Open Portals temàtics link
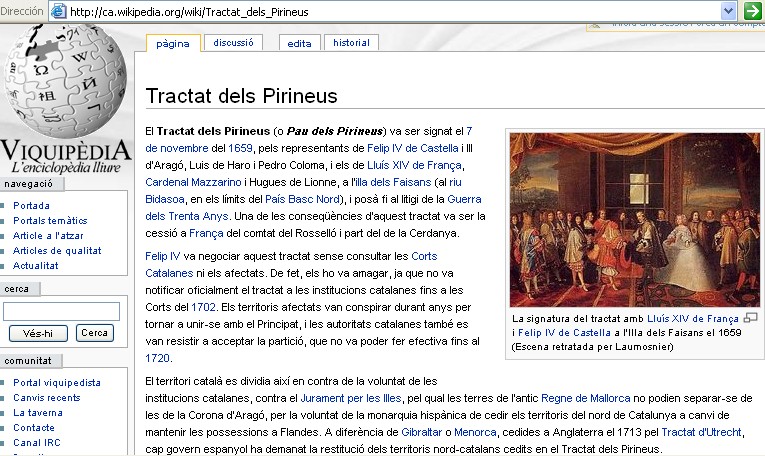Screen dimensions: 765x456 coord(50,220)
